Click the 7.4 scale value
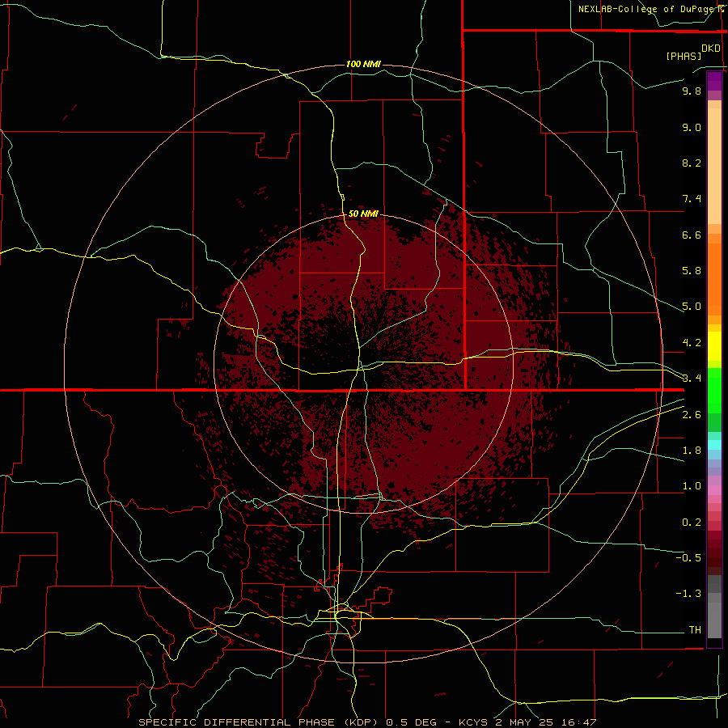 tap(692, 199)
